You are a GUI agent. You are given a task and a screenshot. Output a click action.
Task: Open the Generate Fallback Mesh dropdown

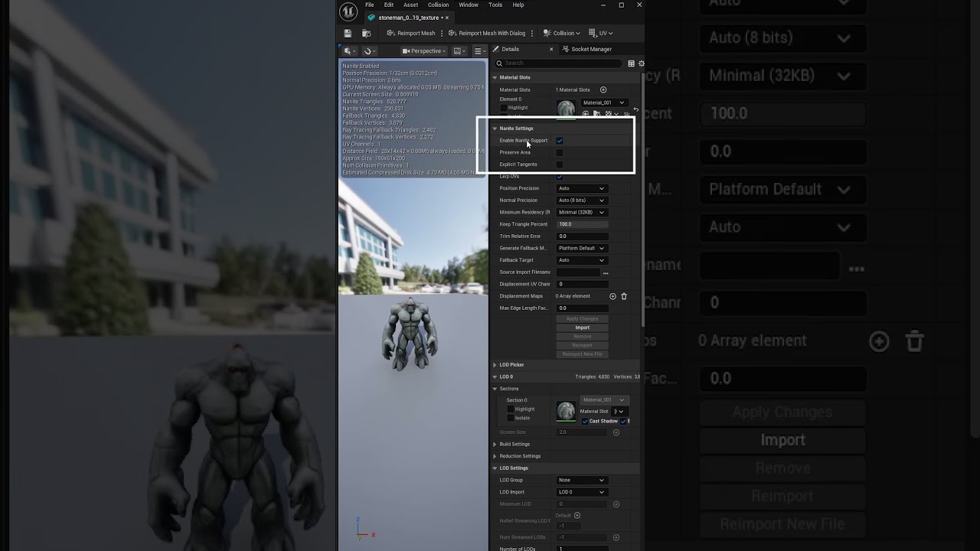click(582, 248)
